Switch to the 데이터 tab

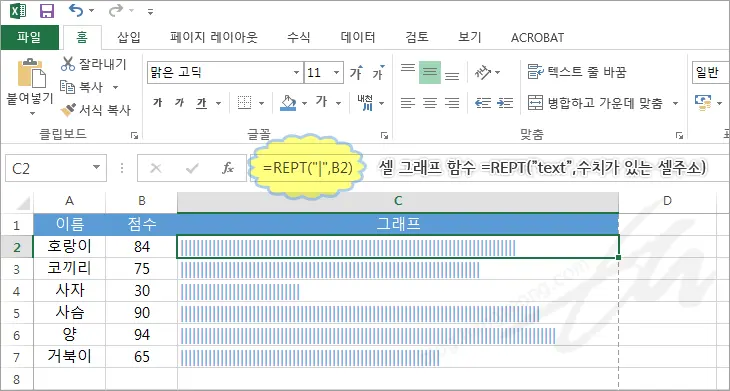358,37
